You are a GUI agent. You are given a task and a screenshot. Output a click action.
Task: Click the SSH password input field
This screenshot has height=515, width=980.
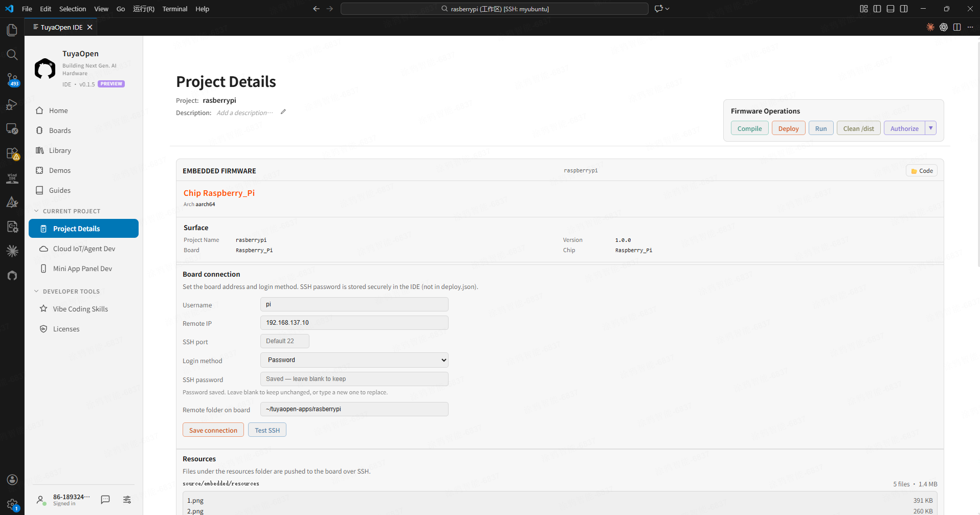(354, 379)
